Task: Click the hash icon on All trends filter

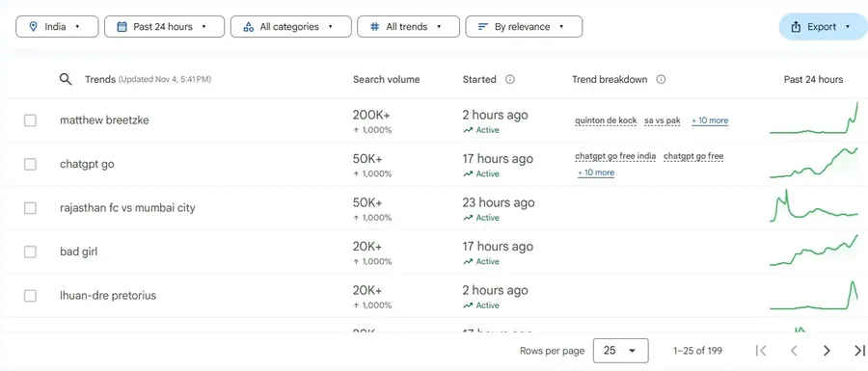Action: pos(375,27)
